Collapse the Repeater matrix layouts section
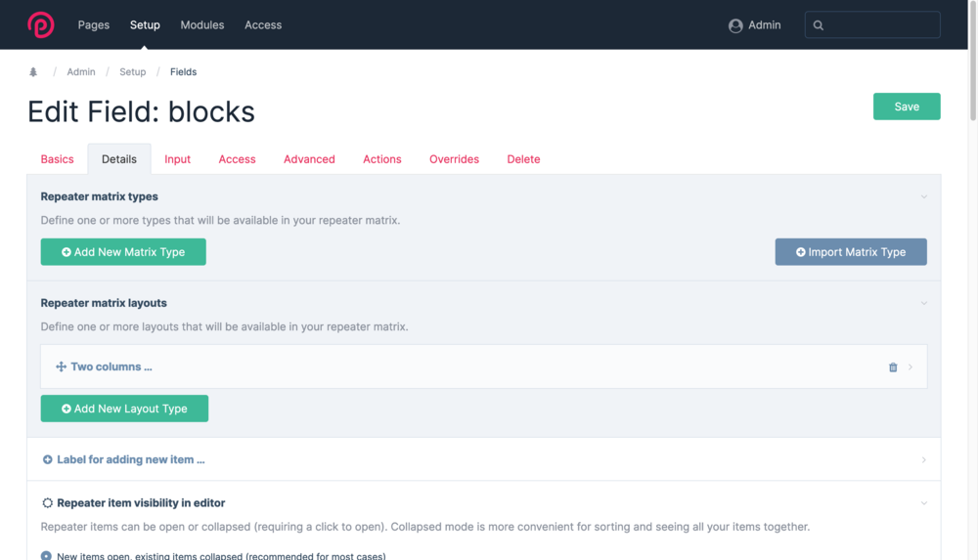 click(x=923, y=303)
